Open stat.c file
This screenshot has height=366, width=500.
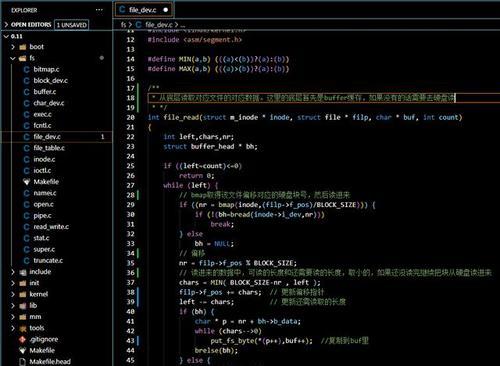point(41,238)
